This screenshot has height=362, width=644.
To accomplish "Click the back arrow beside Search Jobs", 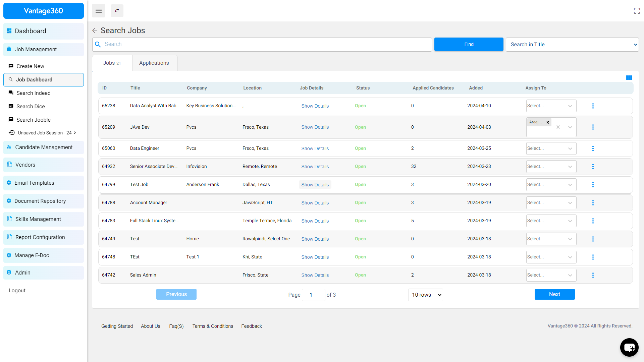I will (x=95, y=31).
